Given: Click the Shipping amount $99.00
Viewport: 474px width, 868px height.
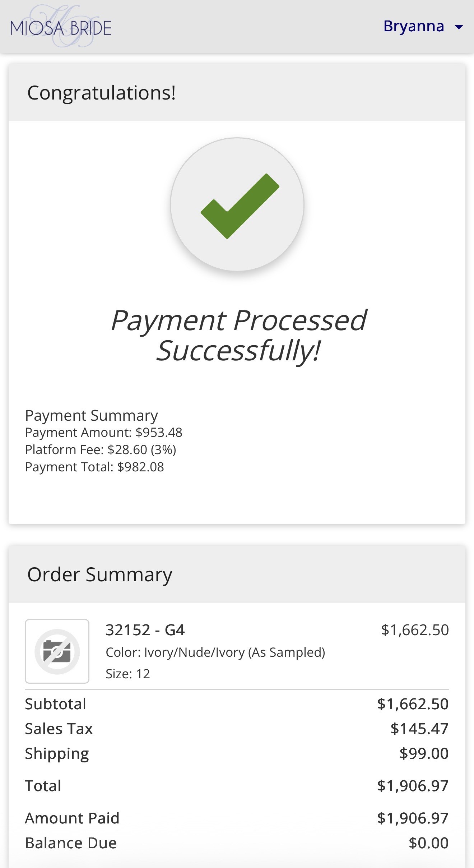Looking at the screenshot, I should pos(424,753).
